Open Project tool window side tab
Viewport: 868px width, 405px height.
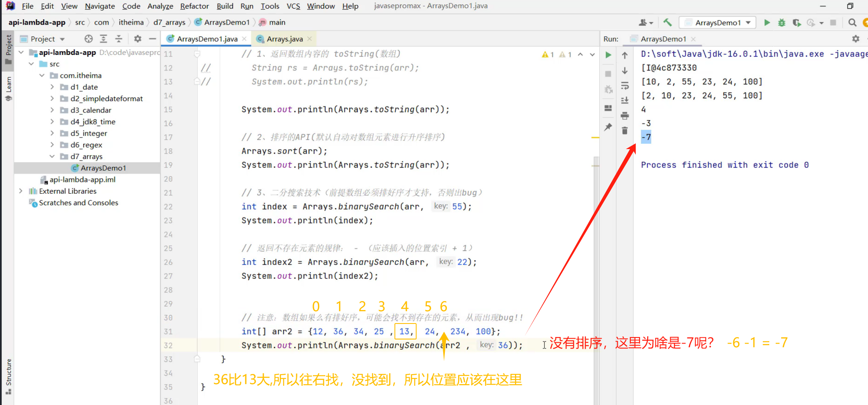8,50
